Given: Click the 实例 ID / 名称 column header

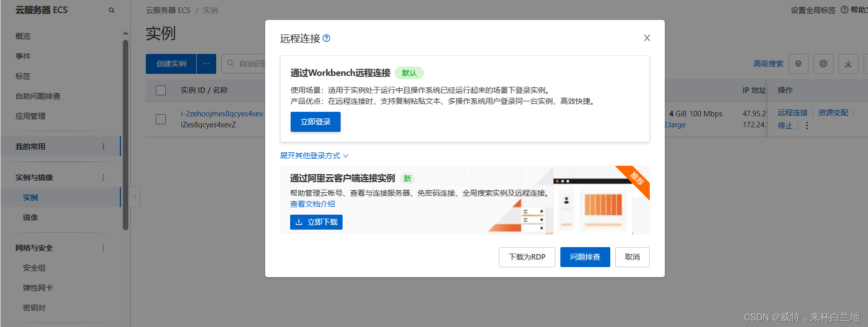Looking at the screenshot, I should (x=204, y=90).
